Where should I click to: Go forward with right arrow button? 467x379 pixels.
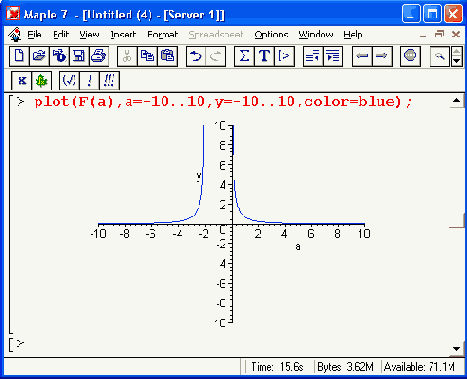pos(382,56)
